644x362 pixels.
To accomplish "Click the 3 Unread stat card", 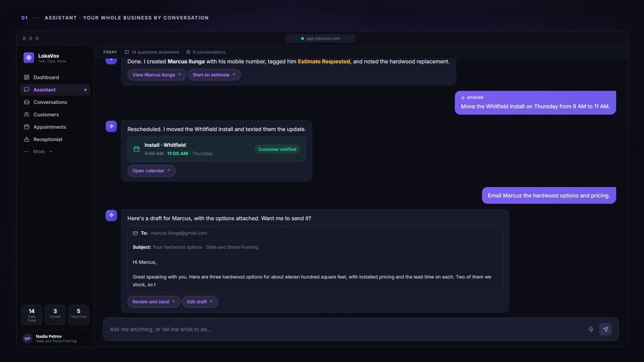I will point(55,315).
